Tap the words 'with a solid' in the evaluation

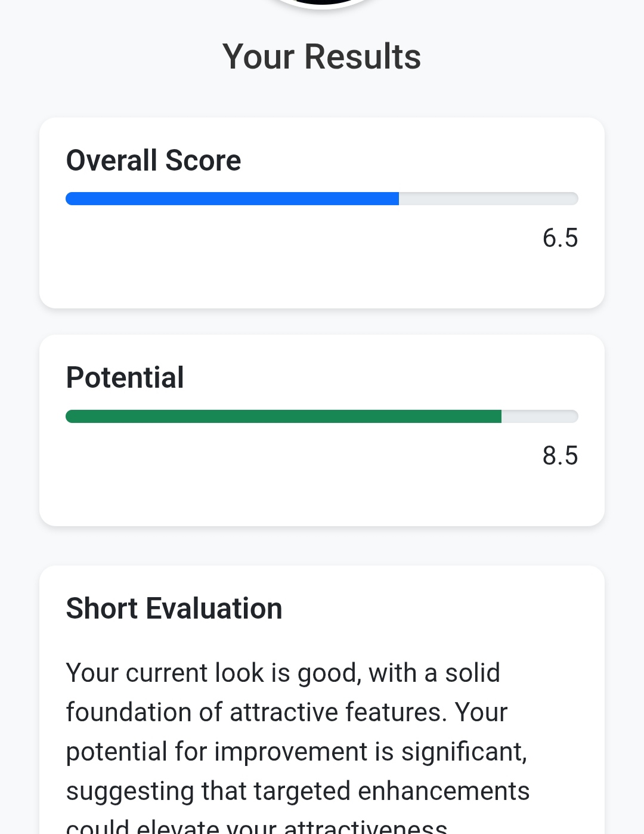(x=434, y=673)
